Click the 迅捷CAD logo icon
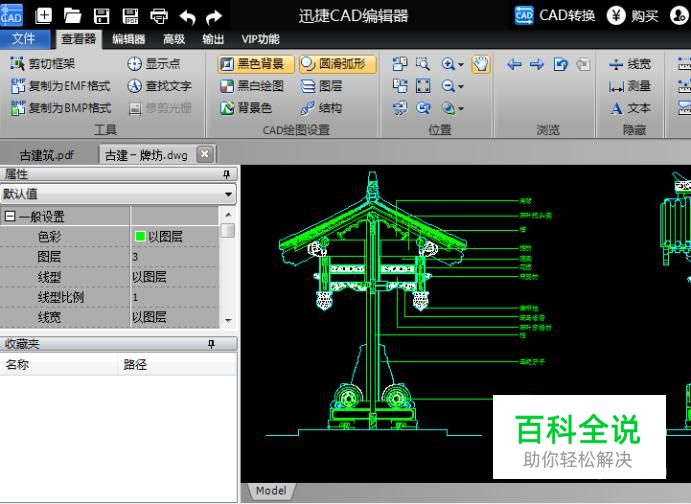Viewport: 691px width, 504px height. click(11, 15)
